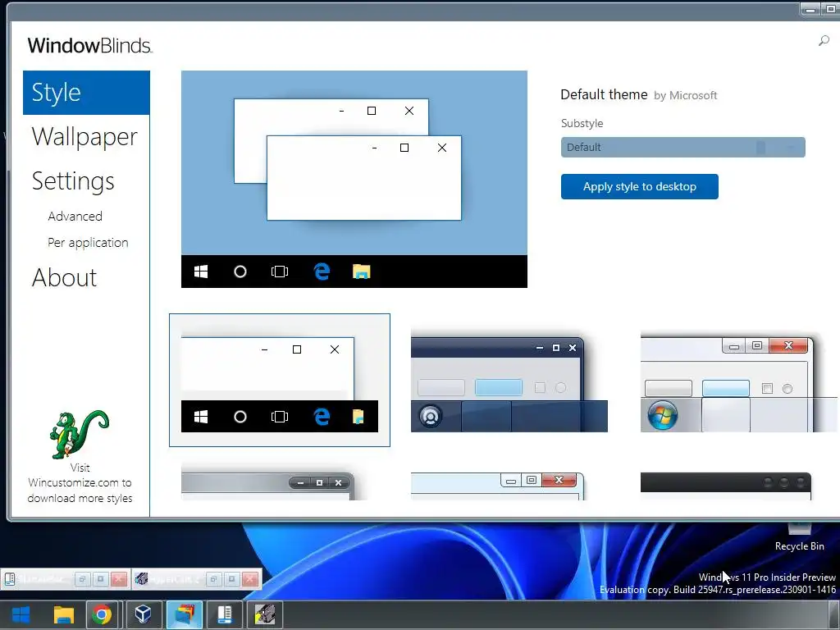The width and height of the screenshot is (840, 630).
Task: Click the Wincustomize gecko mascot icon
Action: coord(80,435)
